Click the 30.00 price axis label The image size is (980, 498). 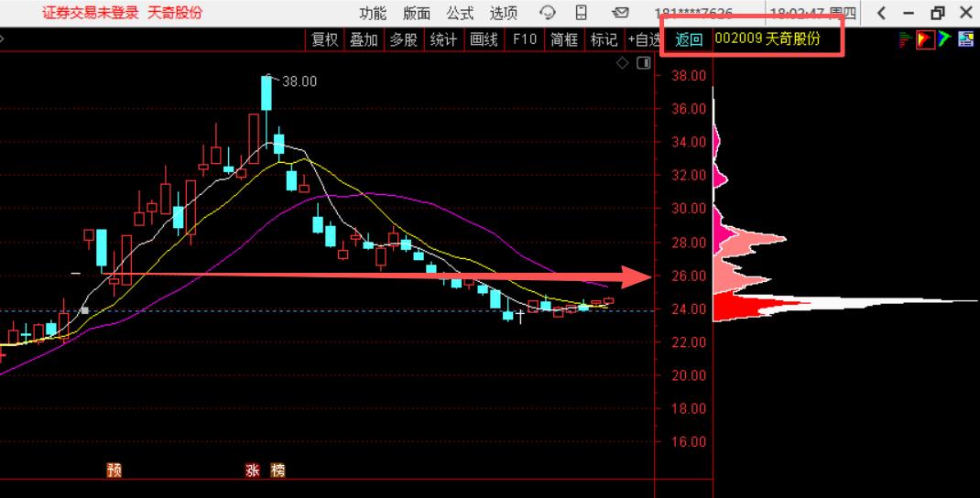point(689,208)
